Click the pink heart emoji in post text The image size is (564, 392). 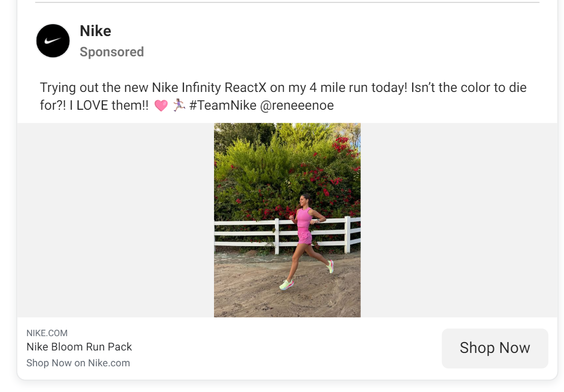pyautogui.click(x=162, y=105)
